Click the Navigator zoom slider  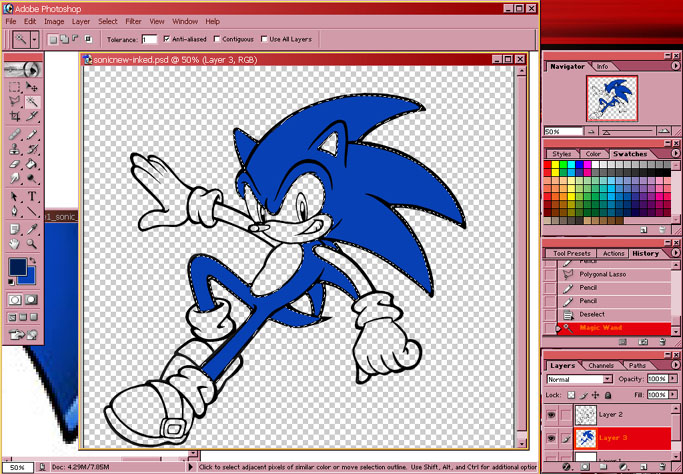627,131
